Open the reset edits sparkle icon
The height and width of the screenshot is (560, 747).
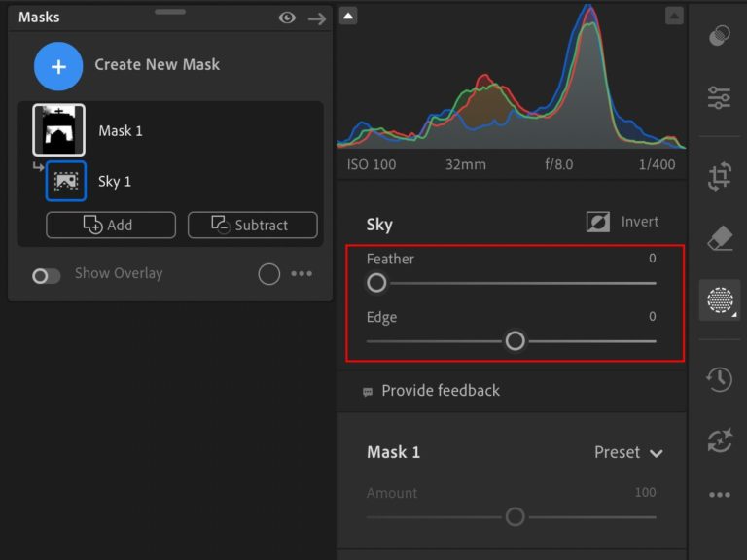click(x=720, y=440)
